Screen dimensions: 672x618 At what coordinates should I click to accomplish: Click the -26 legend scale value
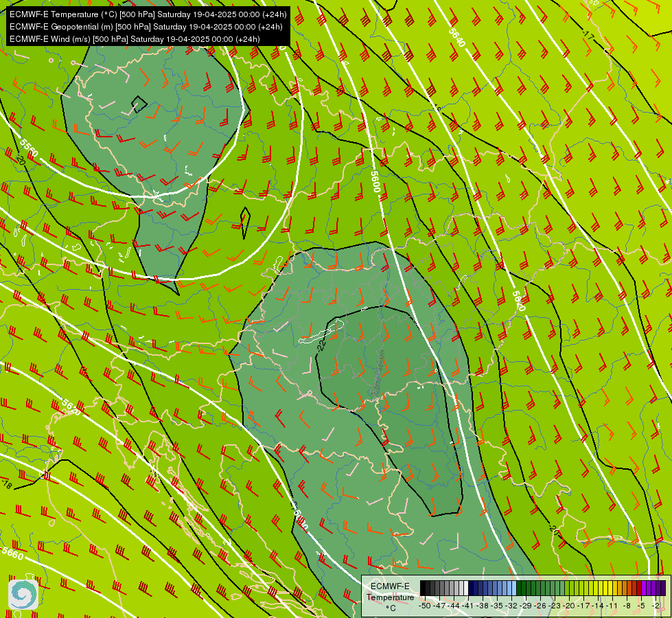click(540, 606)
